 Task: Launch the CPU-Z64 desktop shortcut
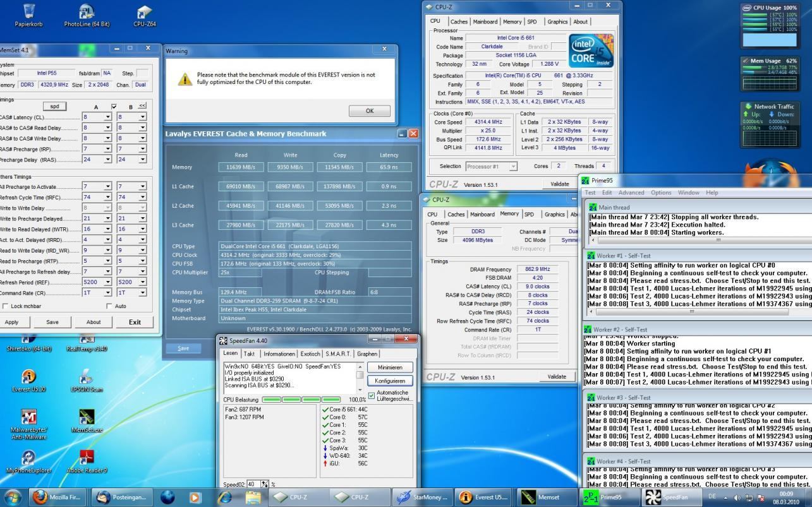144,12
